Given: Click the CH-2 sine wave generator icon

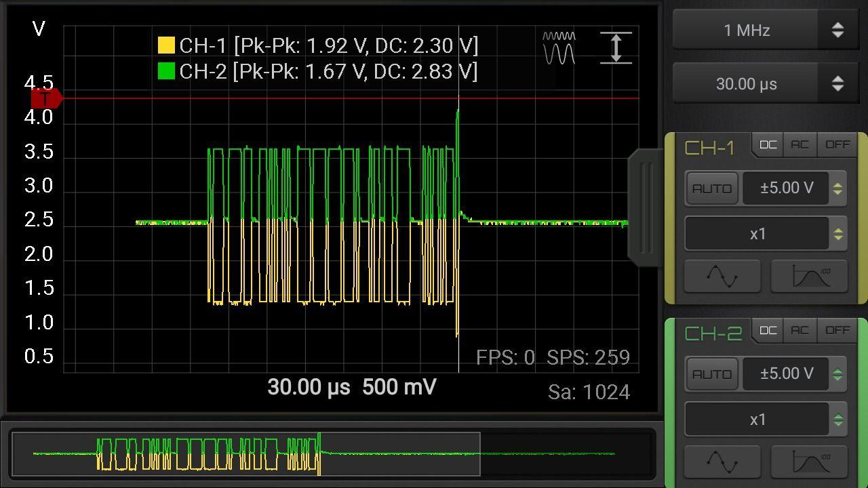Looking at the screenshot, I should click(x=723, y=461).
